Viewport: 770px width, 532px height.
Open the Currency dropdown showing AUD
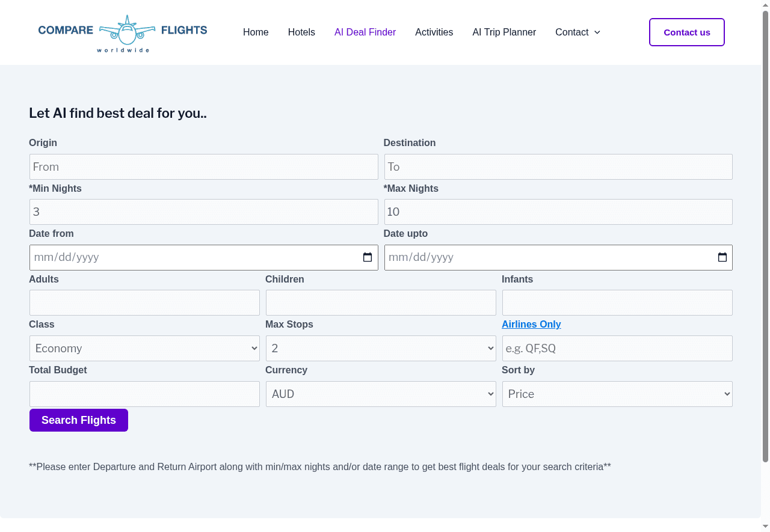(x=381, y=394)
